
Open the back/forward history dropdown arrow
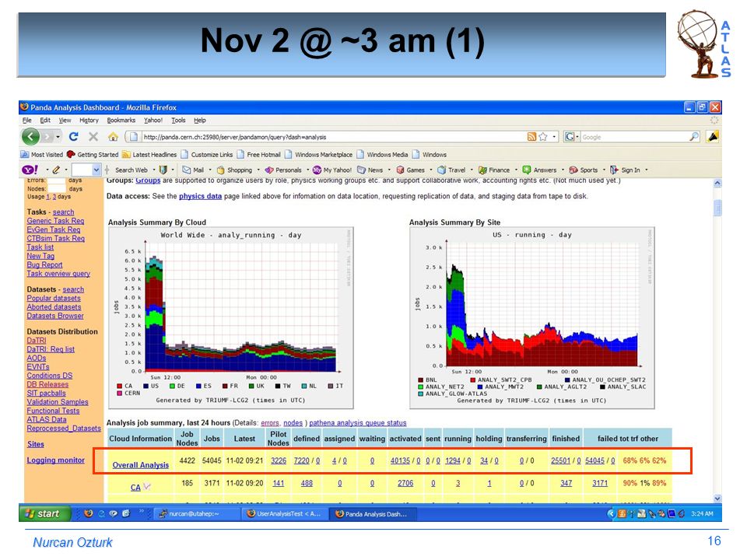(x=58, y=137)
